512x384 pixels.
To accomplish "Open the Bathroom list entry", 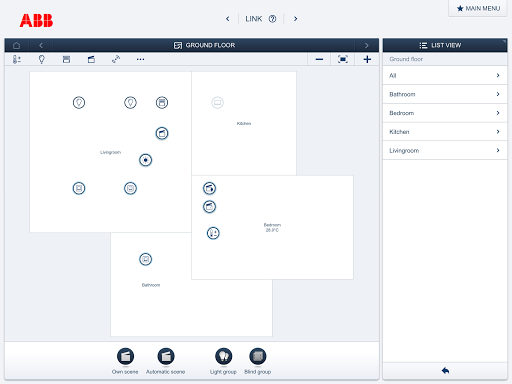I will click(x=445, y=94).
